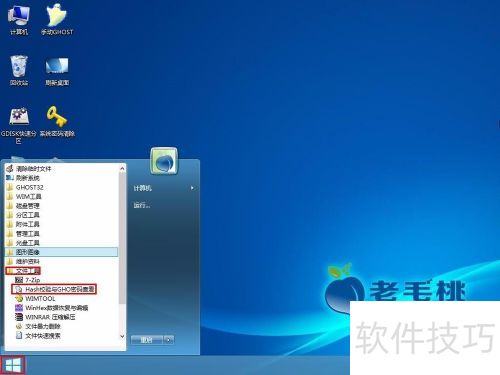
Task: Launch WIMTOOL from the Start menu
Action: [x=35, y=299]
